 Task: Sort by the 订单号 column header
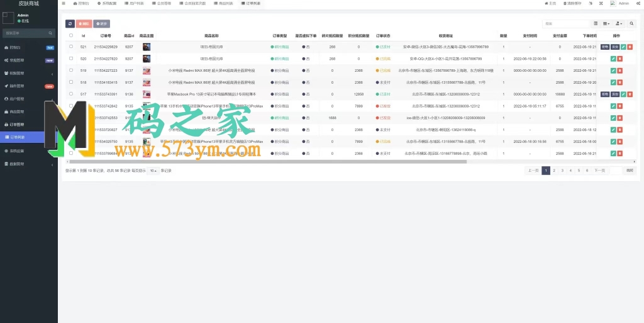tap(106, 36)
